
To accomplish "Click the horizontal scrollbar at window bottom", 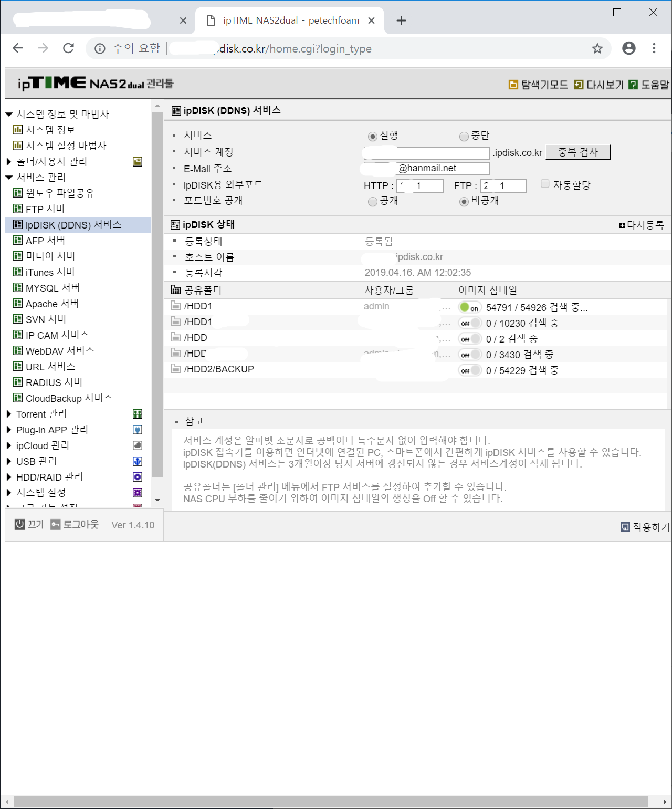I will pos(331,802).
